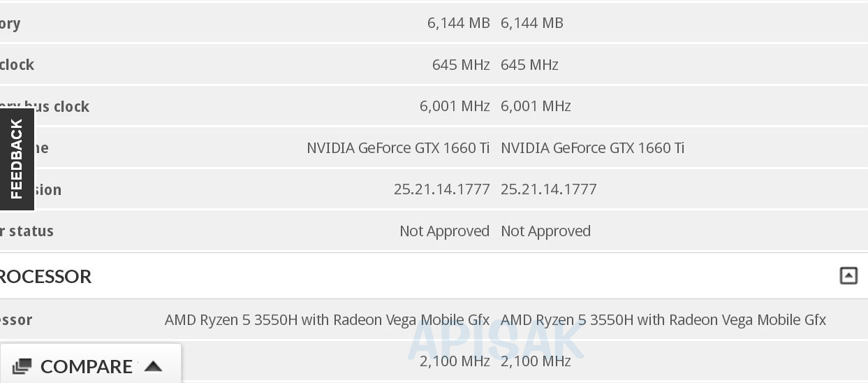This screenshot has height=383, width=868.
Task: Click the stacked layers icon beside COMPARE
Action: pyautogui.click(x=22, y=366)
